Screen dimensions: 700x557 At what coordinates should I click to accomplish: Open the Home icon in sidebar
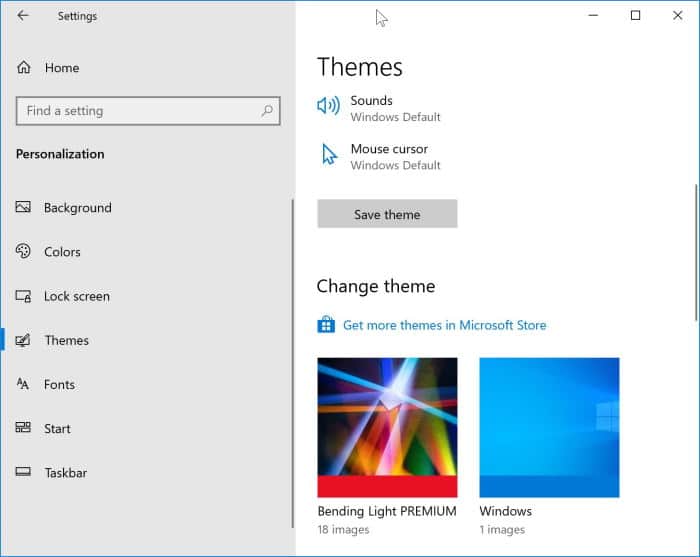24,67
